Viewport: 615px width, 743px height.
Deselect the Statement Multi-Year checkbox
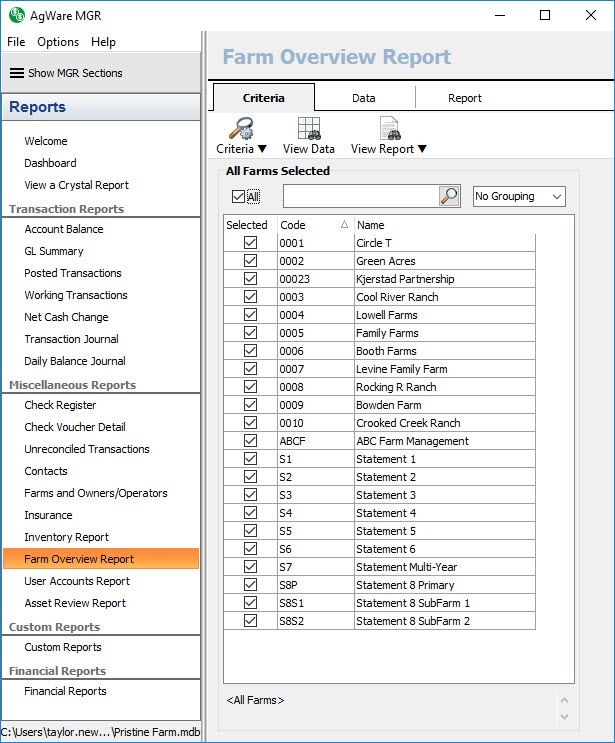coord(250,567)
